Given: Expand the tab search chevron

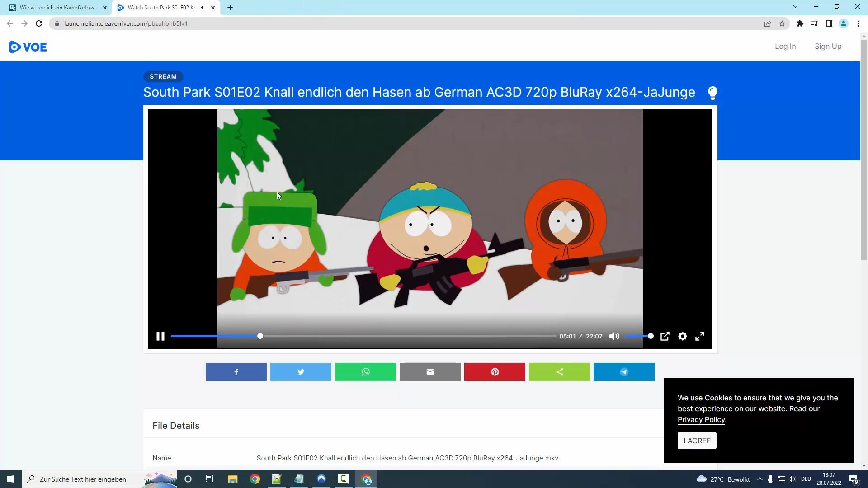Looking at the screenshot, I should pos(795,7).
